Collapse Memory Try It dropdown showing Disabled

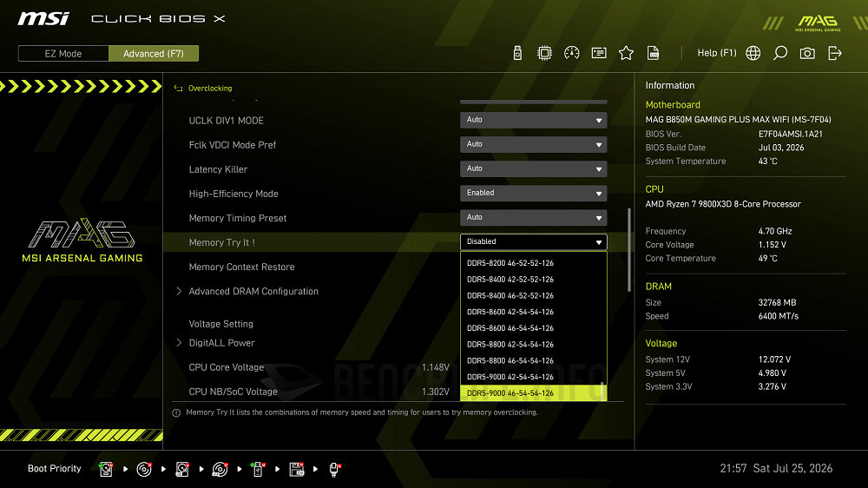[x=533, y=242]
